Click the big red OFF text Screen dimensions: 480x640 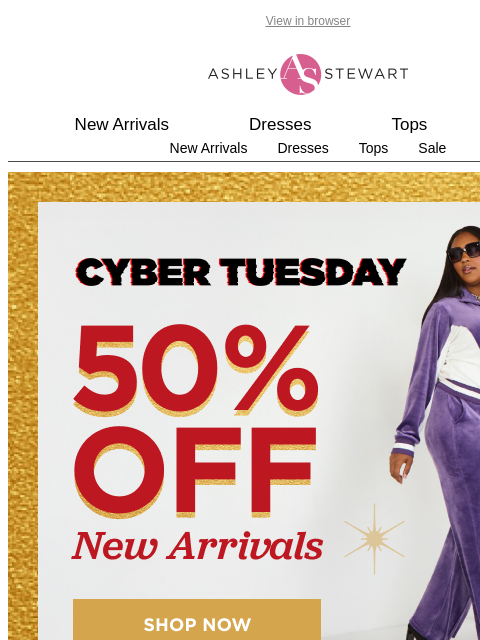(x=196, y=471)
